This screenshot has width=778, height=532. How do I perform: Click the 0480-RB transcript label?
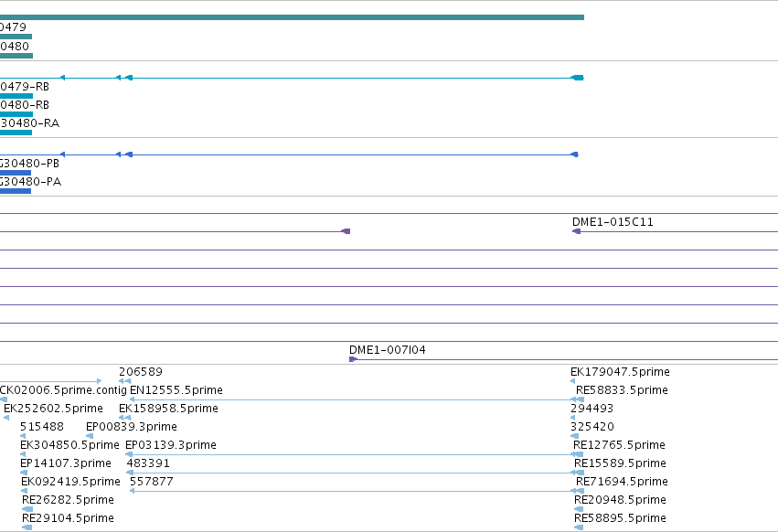(25, 105)
